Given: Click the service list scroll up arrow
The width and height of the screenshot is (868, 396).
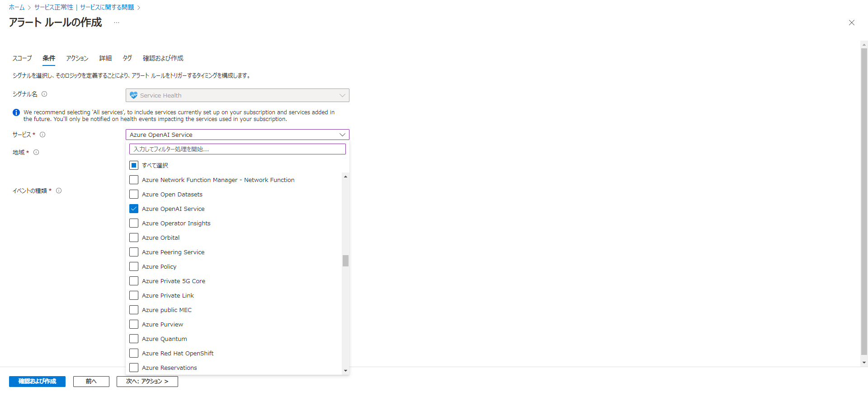Looking at the screenshot, I should coord(345,177).
